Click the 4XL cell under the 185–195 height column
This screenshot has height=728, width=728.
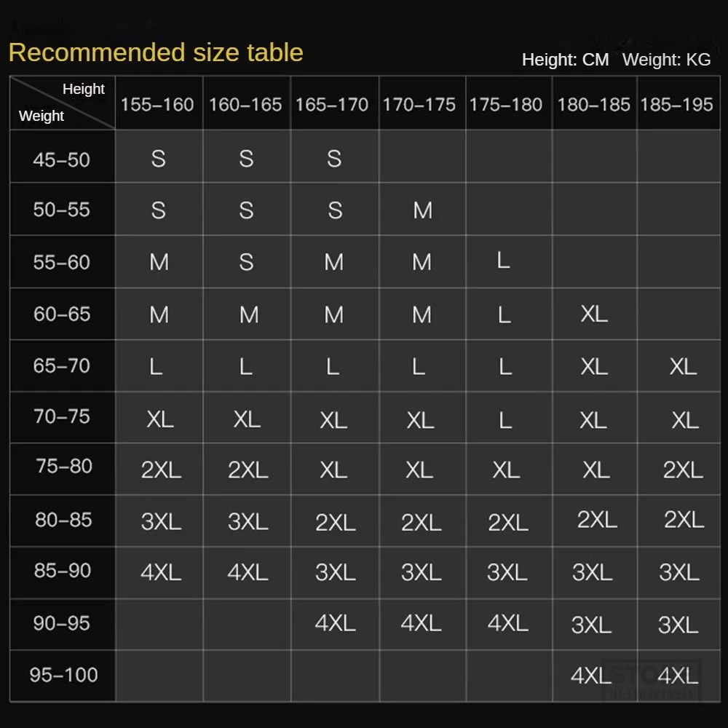coord(678,676)
